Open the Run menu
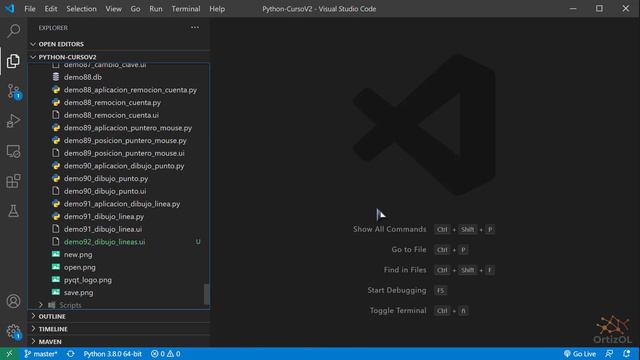Viewport: 640px width, 360px height. coord(156,9)
